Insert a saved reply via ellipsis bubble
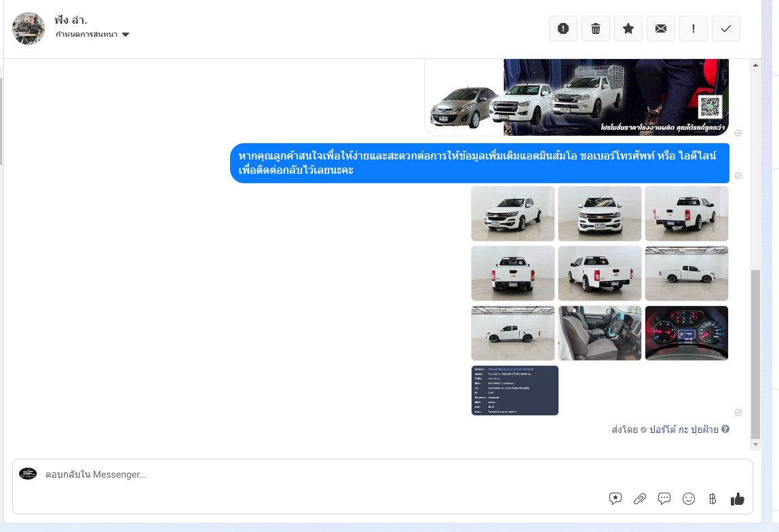779x532 pixels. point(664,499)
